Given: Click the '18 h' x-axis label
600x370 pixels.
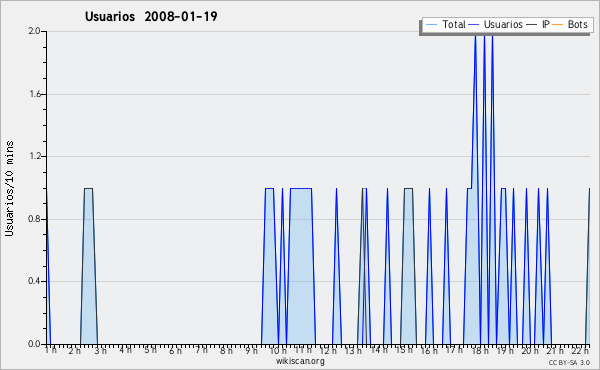Looking at the screenshot, I should click(480, 350).
